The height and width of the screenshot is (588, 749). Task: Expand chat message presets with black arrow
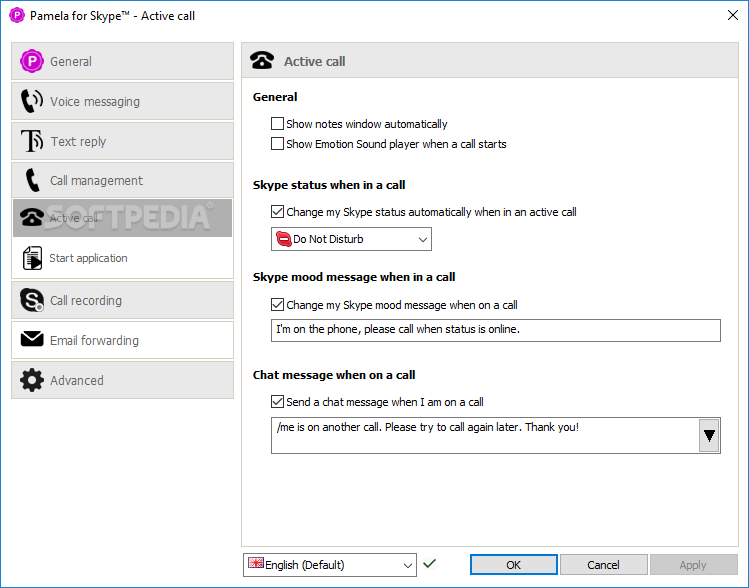click(x=709, y=435)
